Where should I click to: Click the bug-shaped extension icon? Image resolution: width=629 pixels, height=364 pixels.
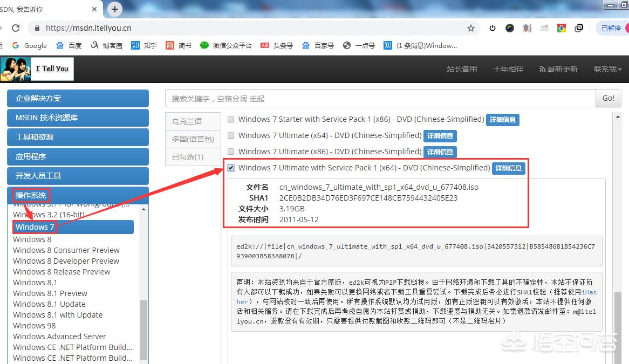tap(527, 28)
